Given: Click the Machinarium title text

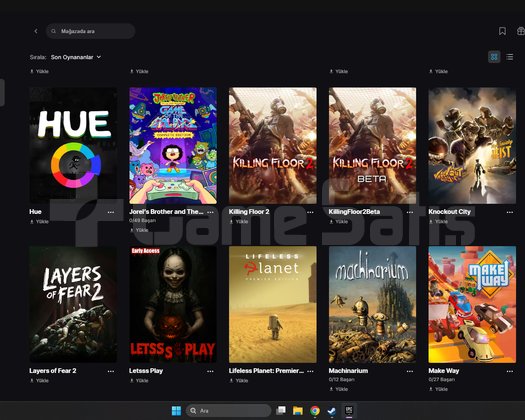Looking at the screenshot, I should [x=348, y=371].
